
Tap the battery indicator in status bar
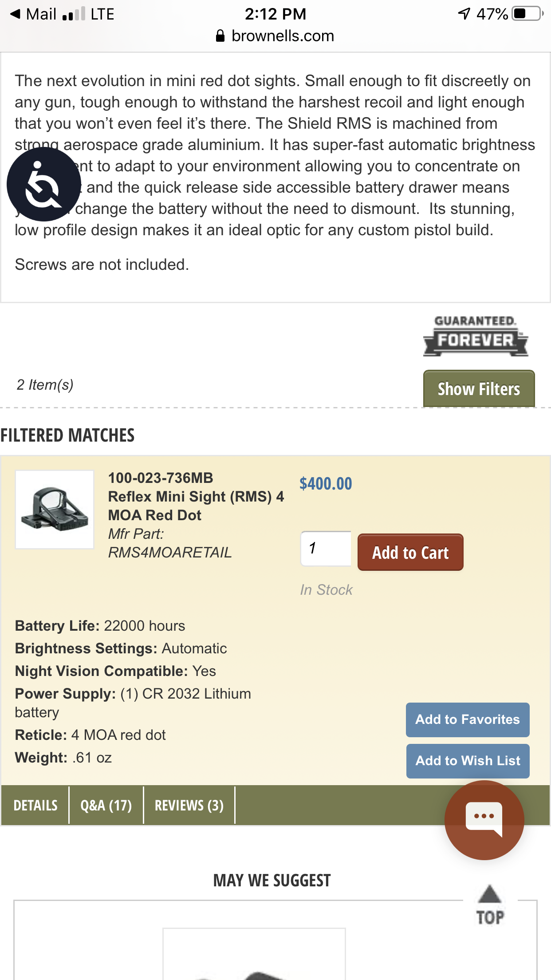(x=528, y=14)
